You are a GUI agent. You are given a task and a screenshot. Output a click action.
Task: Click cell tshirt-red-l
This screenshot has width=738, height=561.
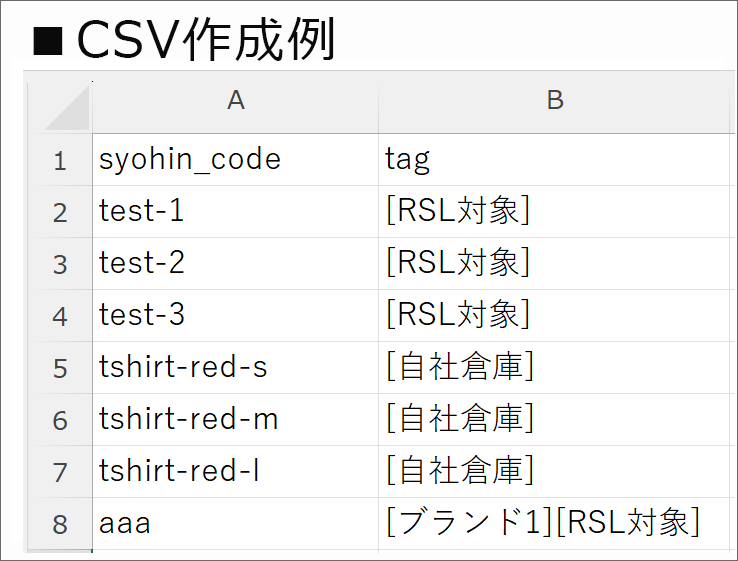(x=235, y=472)
